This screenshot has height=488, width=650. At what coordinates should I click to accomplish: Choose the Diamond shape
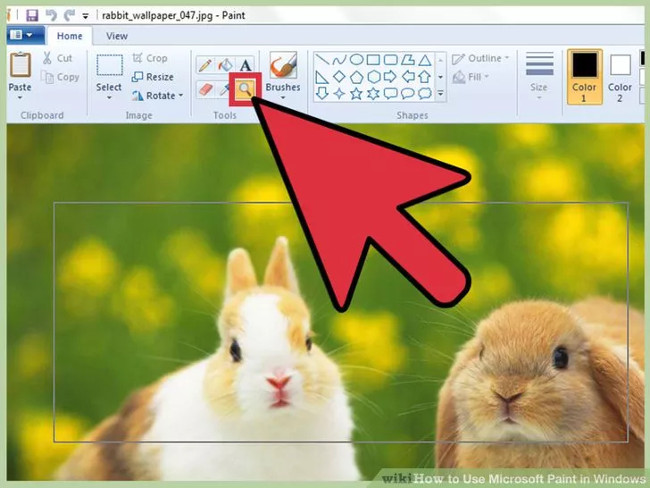tap(339, 77)
